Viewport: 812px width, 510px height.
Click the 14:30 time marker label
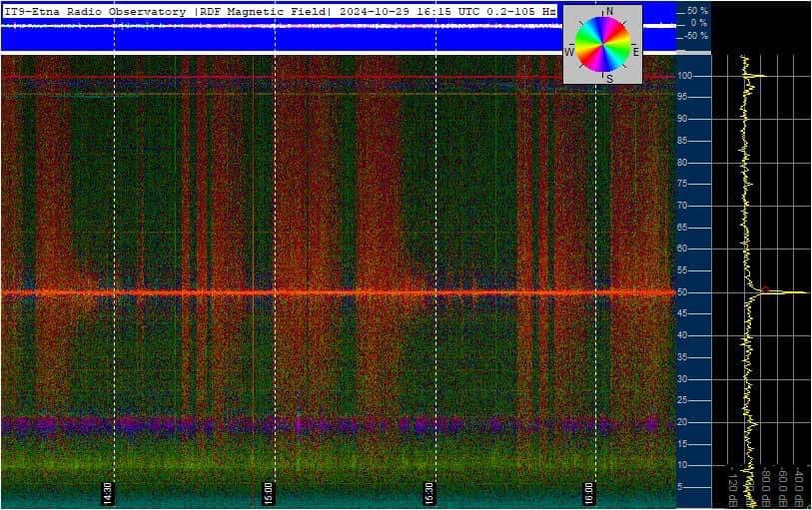point(108,492)
